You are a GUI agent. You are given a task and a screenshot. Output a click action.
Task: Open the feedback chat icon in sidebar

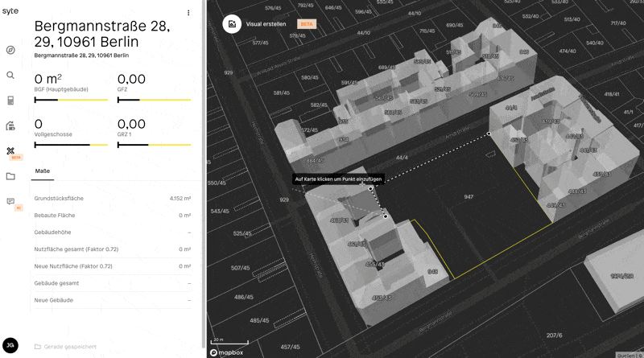(x=10, y=201)
